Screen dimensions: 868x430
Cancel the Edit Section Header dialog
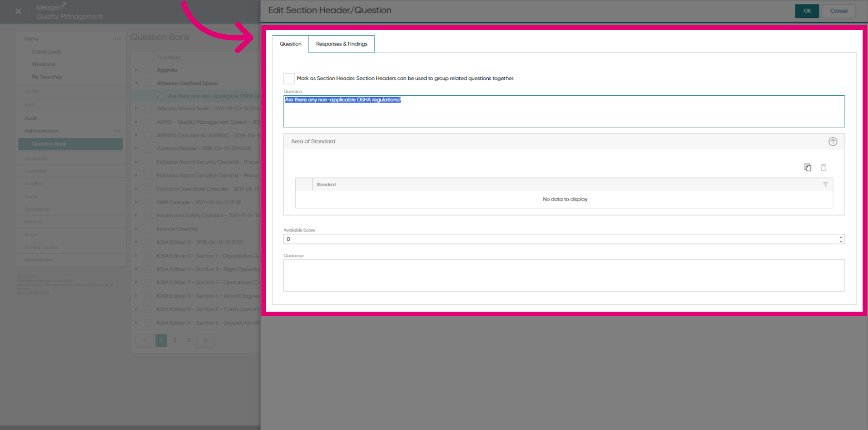pos(839,11)
